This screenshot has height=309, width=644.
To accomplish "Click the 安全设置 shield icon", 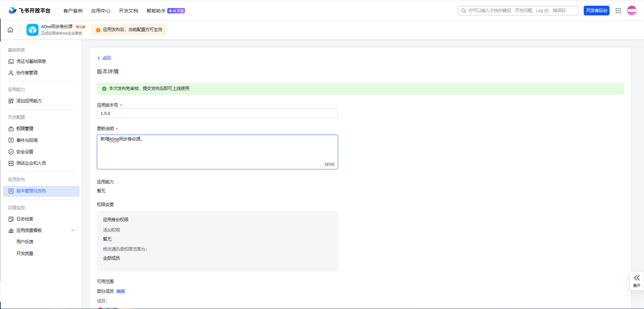I will (11, 152).
